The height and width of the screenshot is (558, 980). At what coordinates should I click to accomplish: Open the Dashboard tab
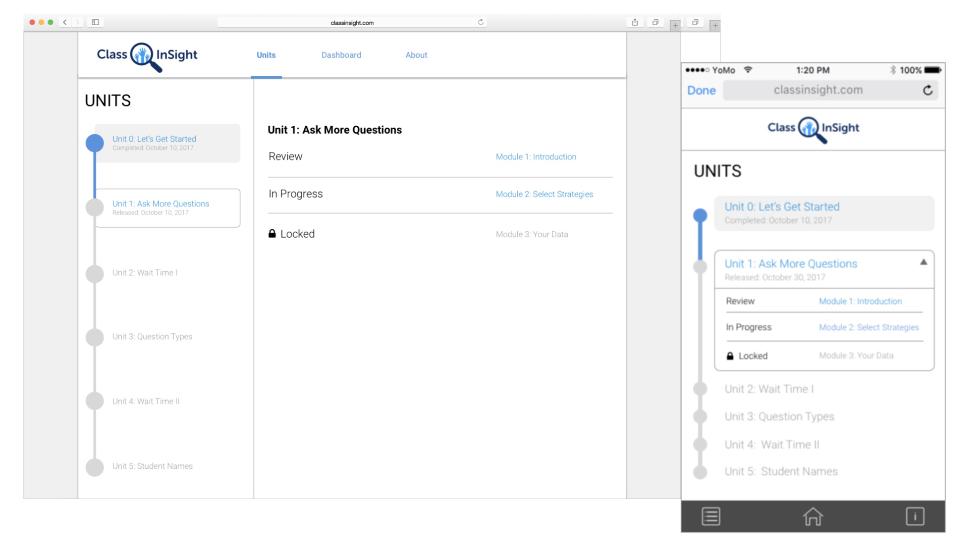[341, 55]
